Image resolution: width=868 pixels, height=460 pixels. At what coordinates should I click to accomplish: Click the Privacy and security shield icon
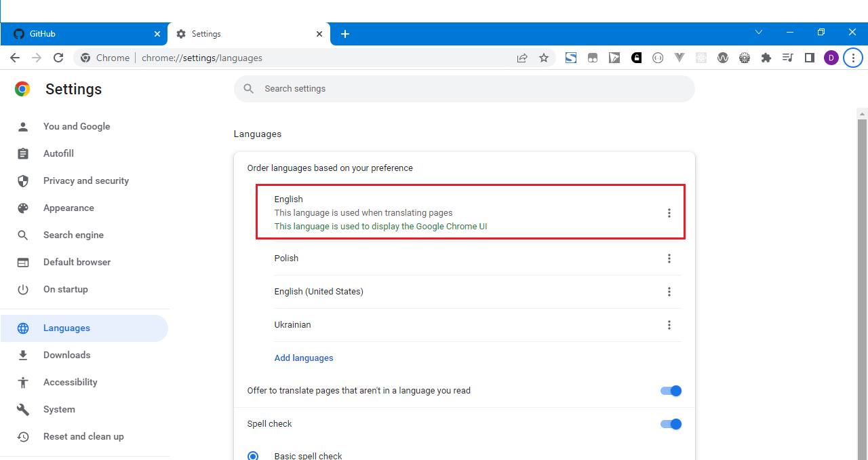click(x=23, y=180)
